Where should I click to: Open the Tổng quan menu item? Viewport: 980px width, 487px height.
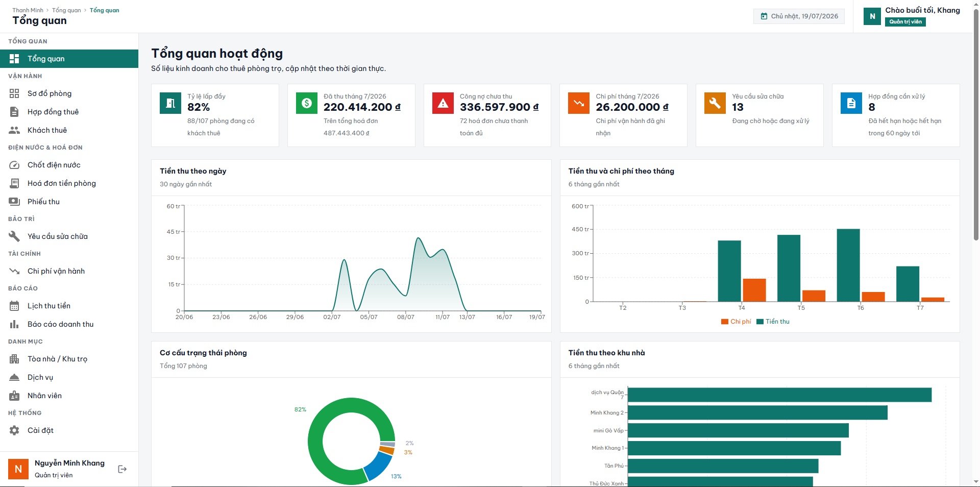click(69, 59)
